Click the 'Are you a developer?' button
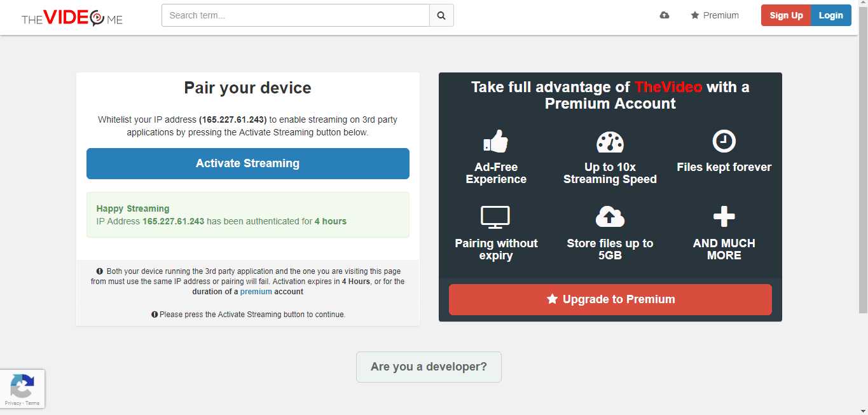 [x=429, y=367]
